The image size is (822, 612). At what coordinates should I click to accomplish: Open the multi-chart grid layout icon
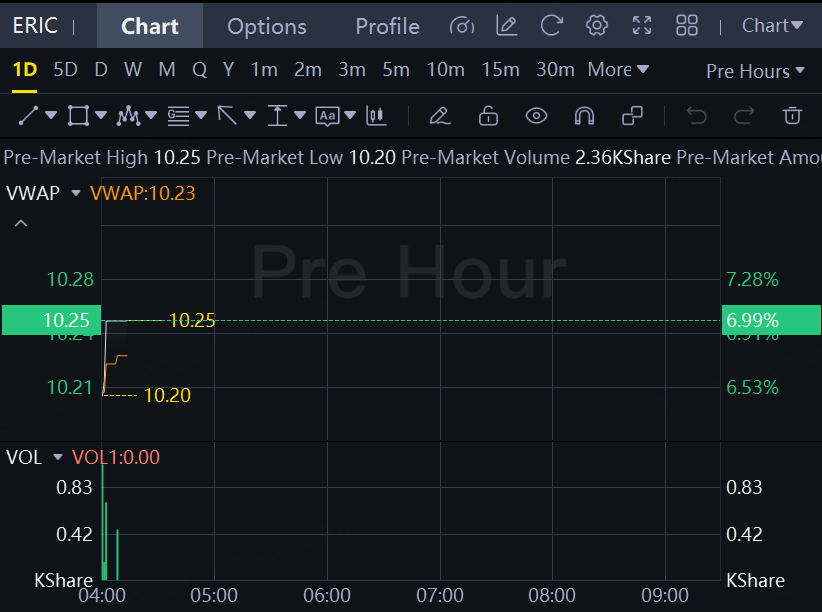(x=687, y=26)
